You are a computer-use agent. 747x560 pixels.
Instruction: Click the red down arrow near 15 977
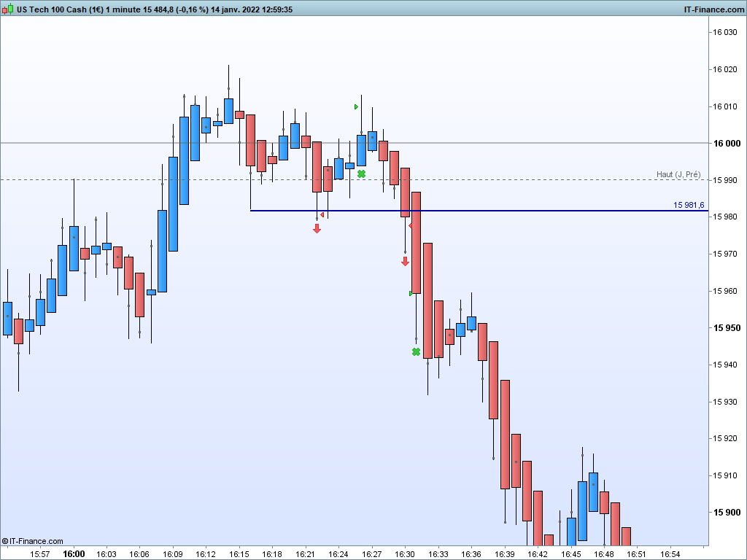point(317,228)
